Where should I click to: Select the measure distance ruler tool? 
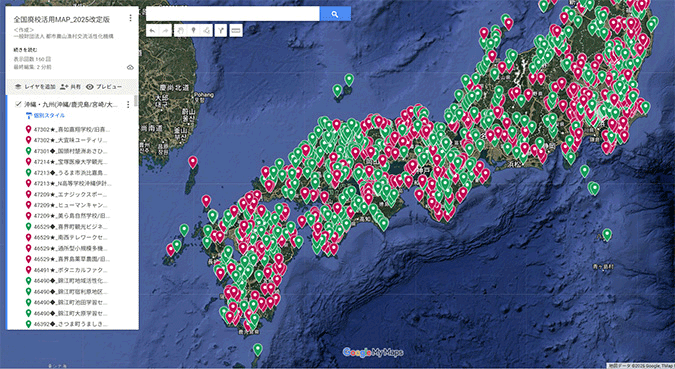coord(236,31)
